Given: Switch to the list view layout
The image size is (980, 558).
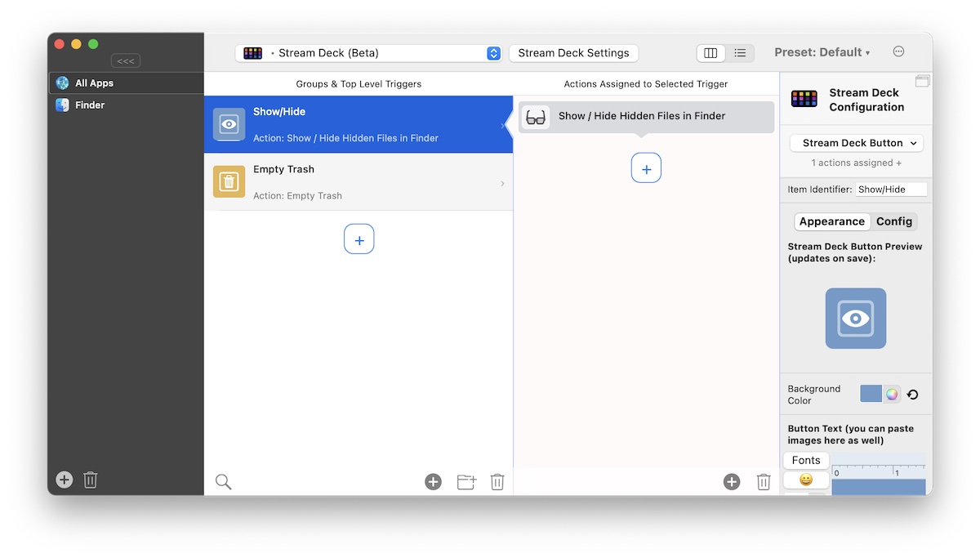Looking at the screenshot, I should coord(740,53).
